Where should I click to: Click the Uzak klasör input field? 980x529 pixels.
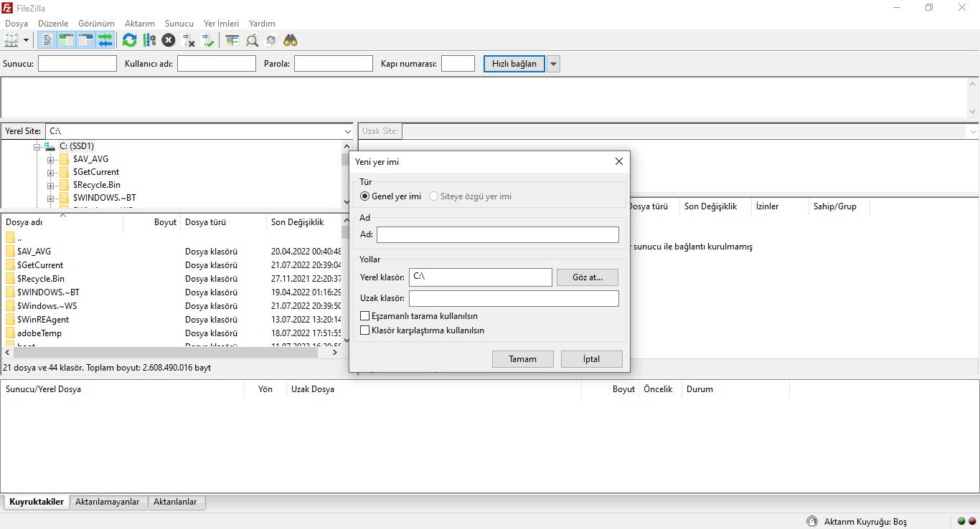(514, 298)
